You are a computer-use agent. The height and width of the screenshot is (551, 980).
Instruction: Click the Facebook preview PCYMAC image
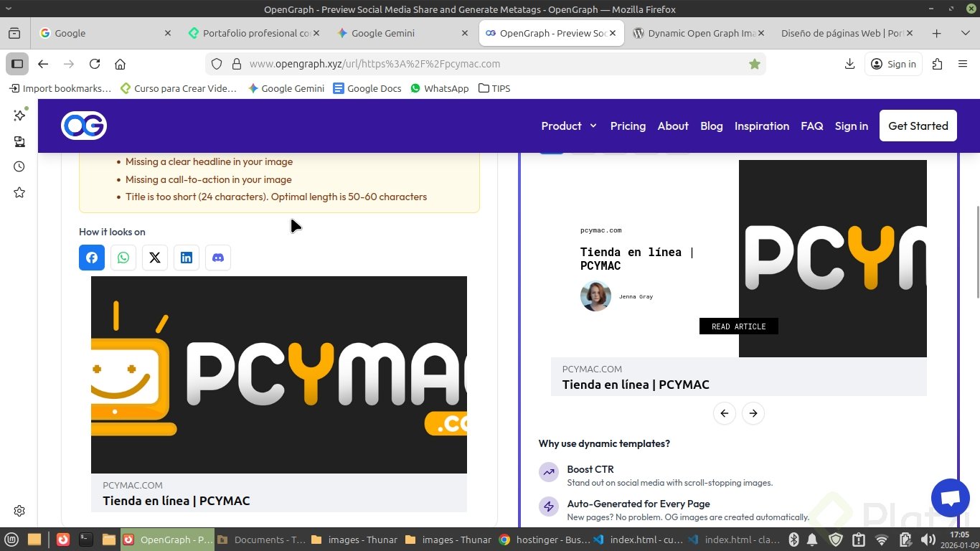(x=279, y=375)
